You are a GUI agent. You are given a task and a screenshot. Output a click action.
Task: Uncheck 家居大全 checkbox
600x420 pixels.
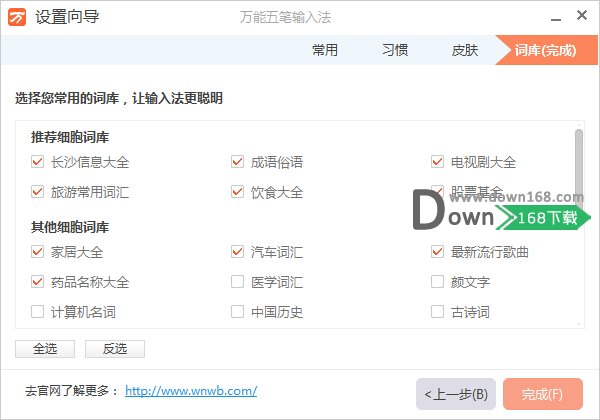[38, 252]
